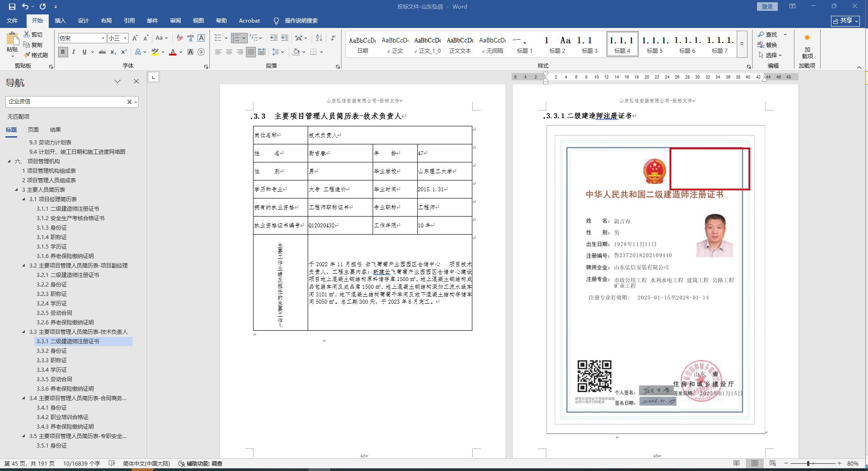Open the line spacing dropdown
Image resolution: width=868 pixels, height=471 pixels.
point(278,52)
